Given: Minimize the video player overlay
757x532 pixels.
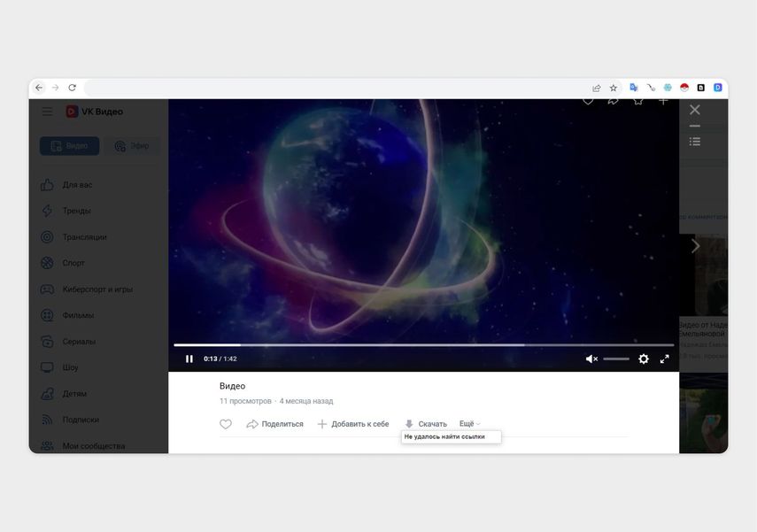Looking at the screenshot, I should coord(695,126).
